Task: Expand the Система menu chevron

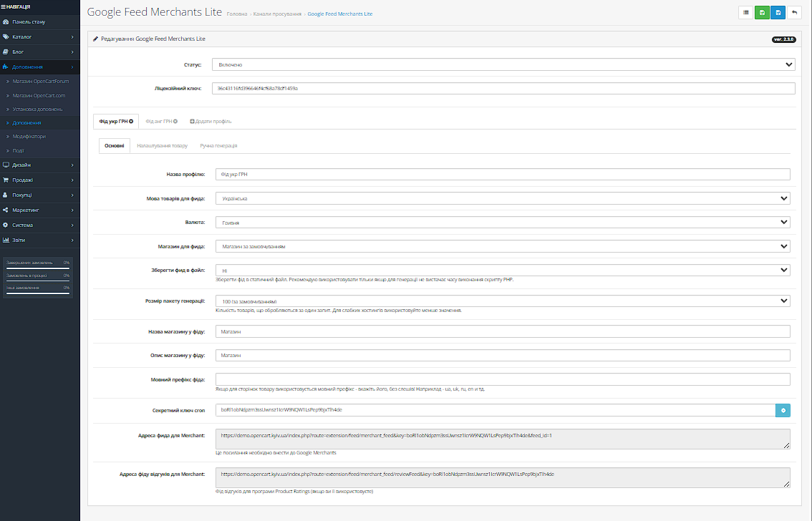Action: click(72, 225)
